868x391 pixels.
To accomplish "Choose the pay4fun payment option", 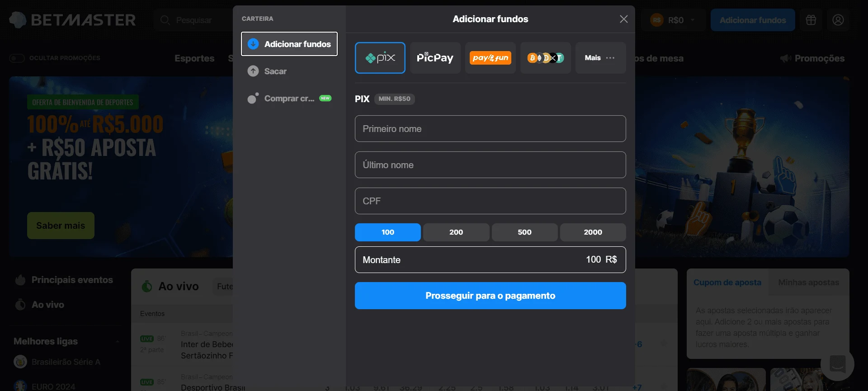I will pyautogui.click(x=490, y=58).
